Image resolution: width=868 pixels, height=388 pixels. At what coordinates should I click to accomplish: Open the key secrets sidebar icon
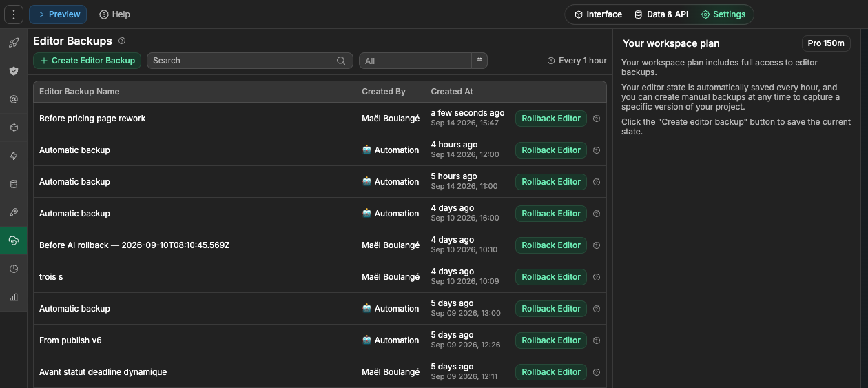coord(14,212)
